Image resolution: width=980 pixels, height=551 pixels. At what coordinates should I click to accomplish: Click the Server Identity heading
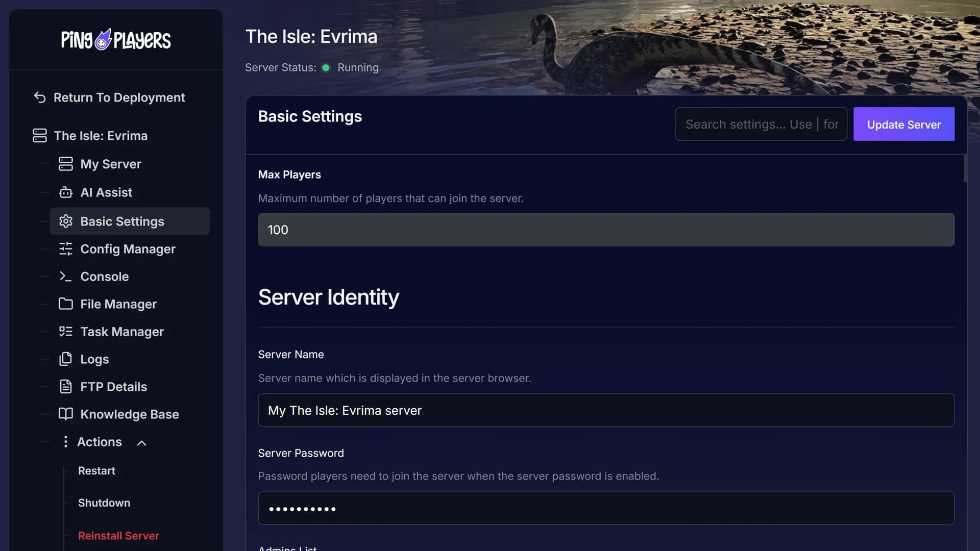(x=328, y=297)
